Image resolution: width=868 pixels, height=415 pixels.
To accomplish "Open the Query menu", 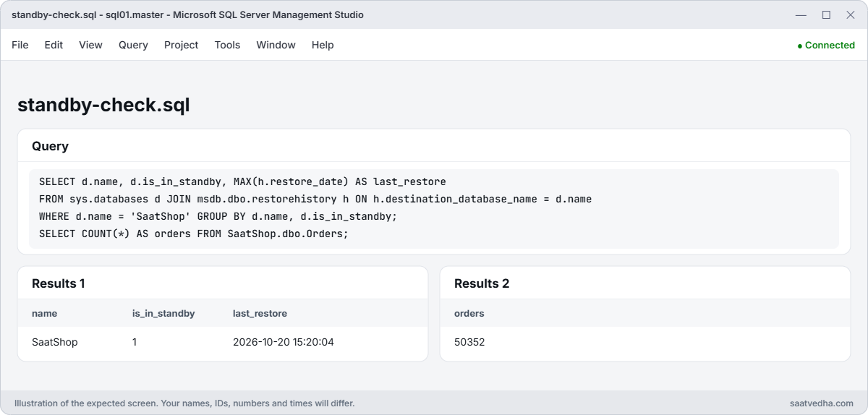I will [x=133, y=45].
